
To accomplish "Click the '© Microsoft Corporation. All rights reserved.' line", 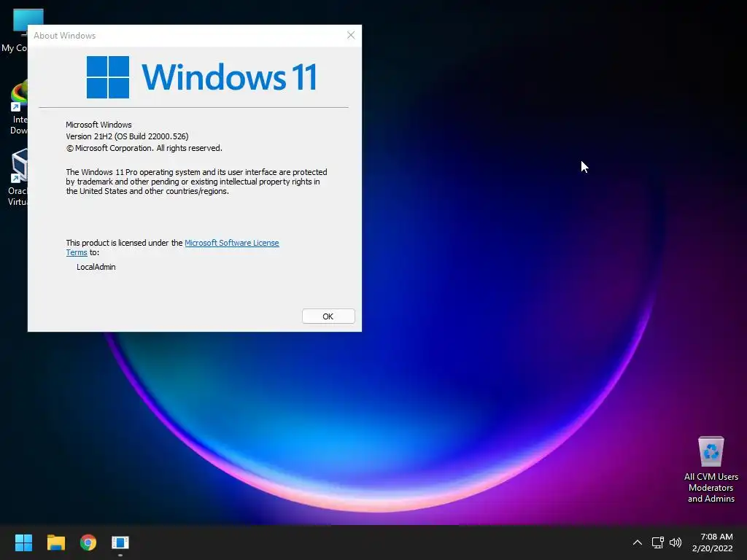I will click(144, 148).
